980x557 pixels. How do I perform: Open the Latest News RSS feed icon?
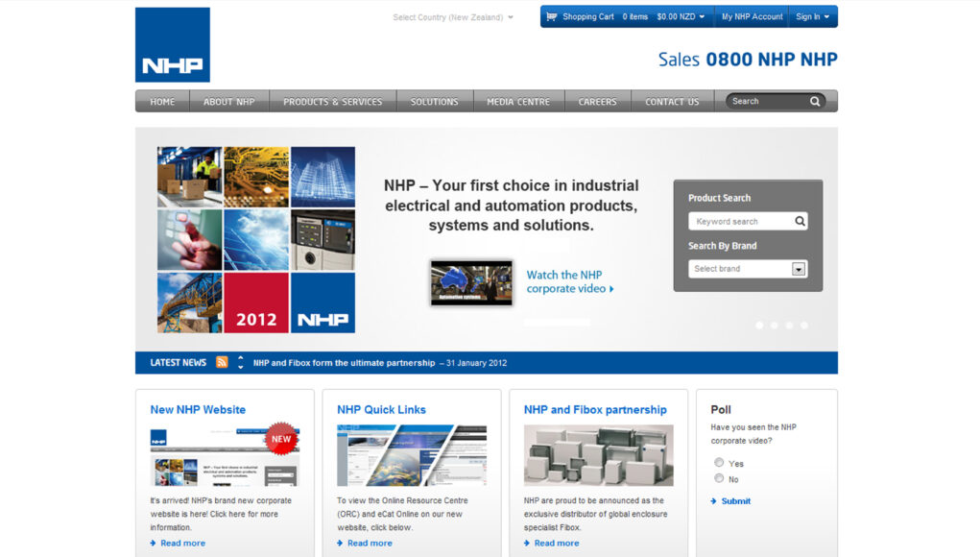[222, 363]
